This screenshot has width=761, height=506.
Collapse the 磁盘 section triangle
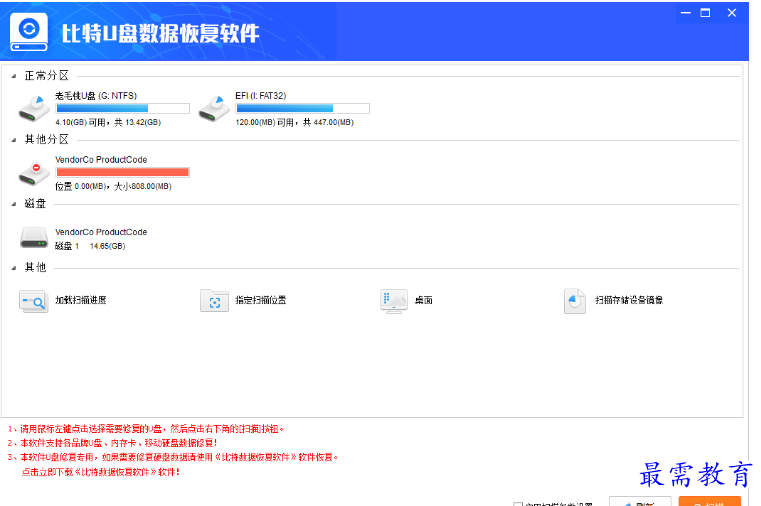pos(14,204)
